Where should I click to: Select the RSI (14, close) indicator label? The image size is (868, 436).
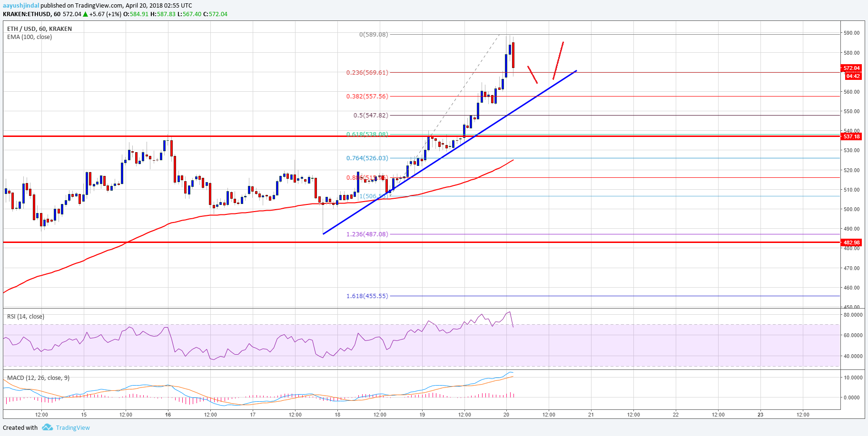(26, 317)
